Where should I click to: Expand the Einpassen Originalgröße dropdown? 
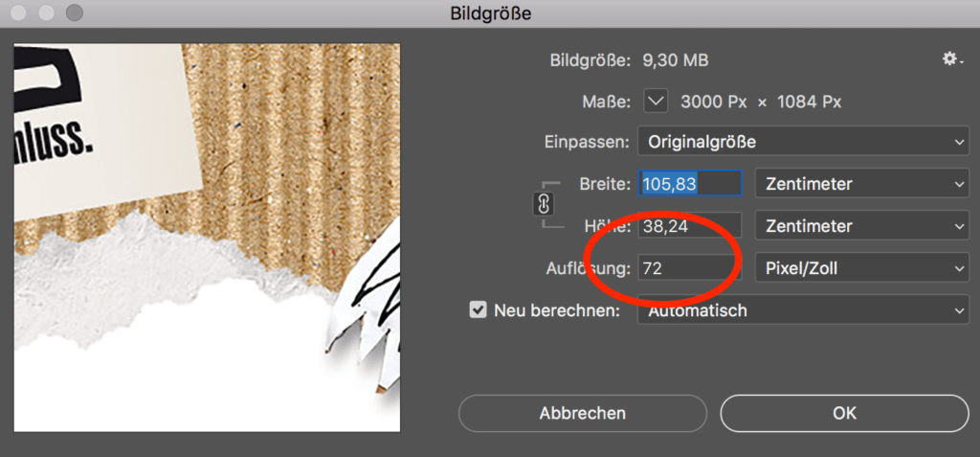(x=803, y=142)
